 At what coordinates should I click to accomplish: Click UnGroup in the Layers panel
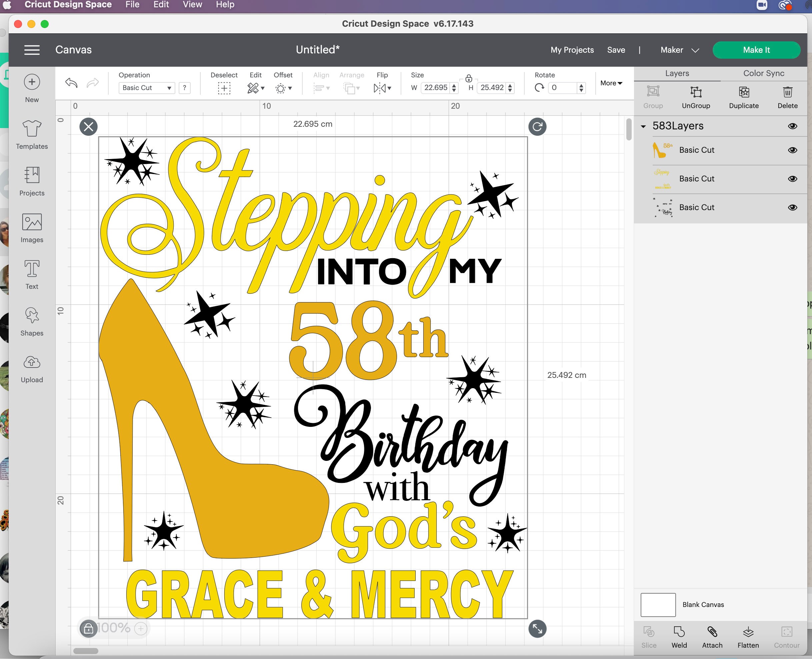point(696,98)
